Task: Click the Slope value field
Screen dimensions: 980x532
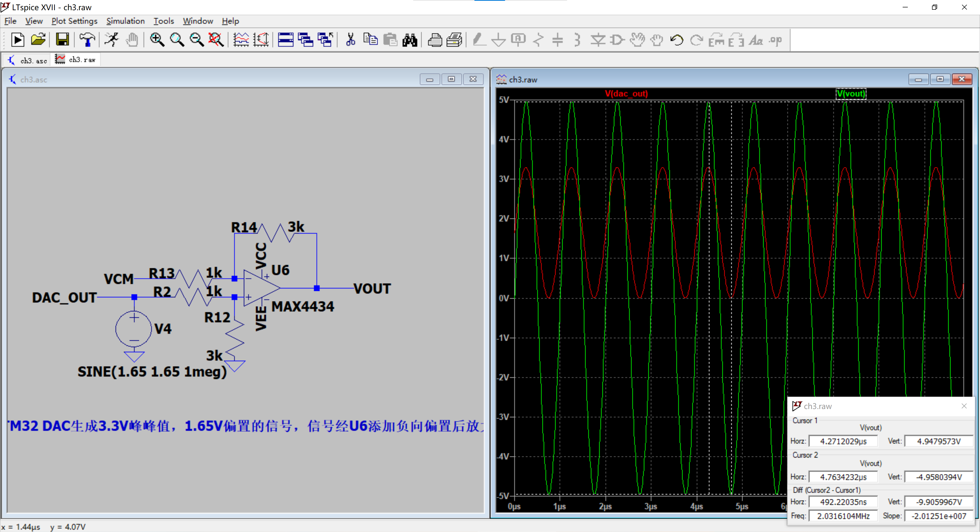Action: pyautogui.click(x=939, y=516)
